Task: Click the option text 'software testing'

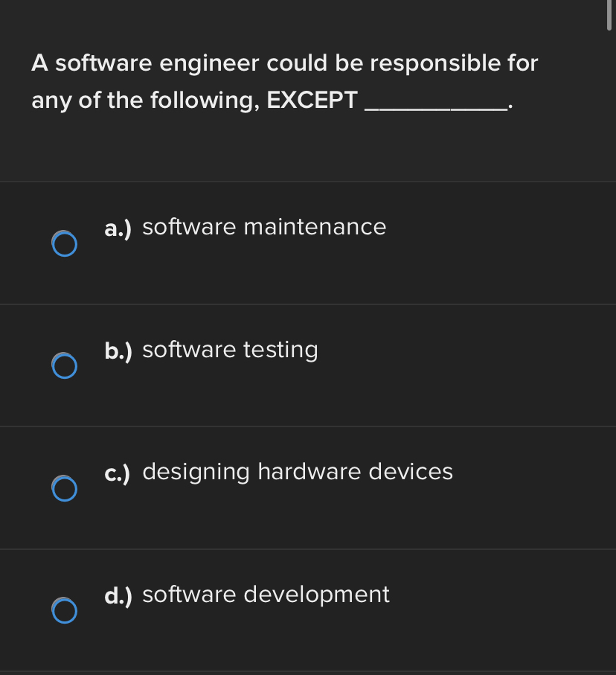Action: [229, 350]
